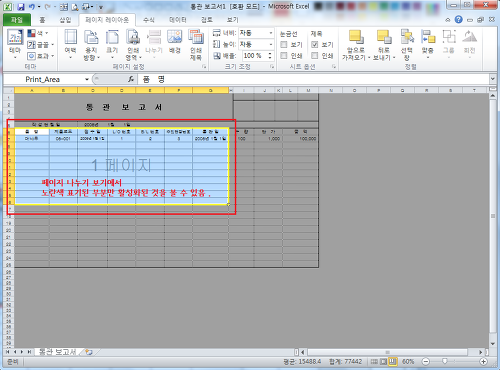Open the Align (맞춤) menu
500x370 pixels.
428,43
